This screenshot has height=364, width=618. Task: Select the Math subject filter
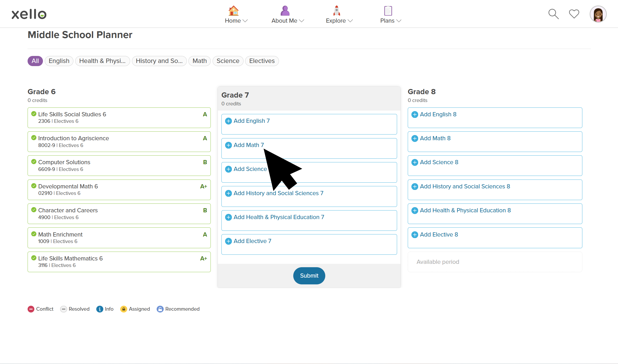click(200, 61)
